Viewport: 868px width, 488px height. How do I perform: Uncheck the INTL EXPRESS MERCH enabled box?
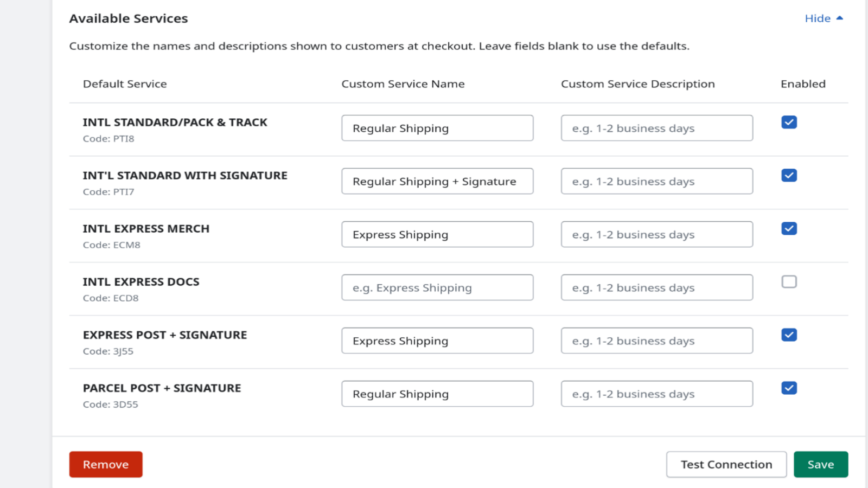(x=789, y=228)
